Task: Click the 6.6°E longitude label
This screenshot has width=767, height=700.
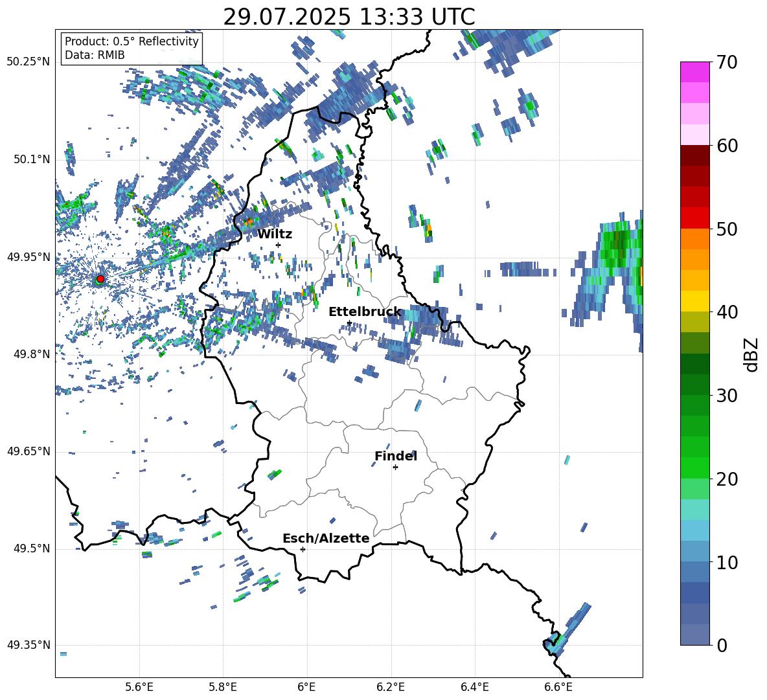Action: [x=558, y=687]
